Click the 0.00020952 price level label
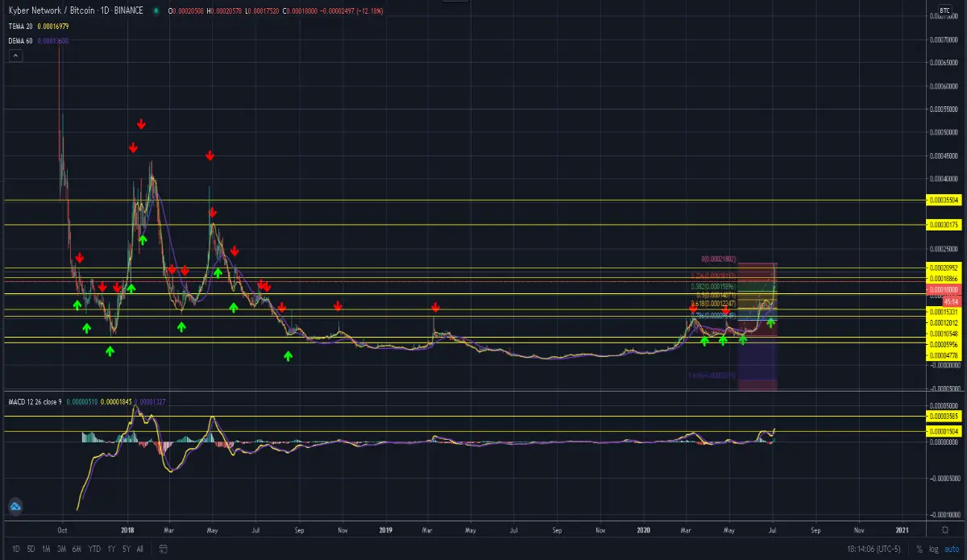Viewport: 967px width, 560px height. (944, 268)
